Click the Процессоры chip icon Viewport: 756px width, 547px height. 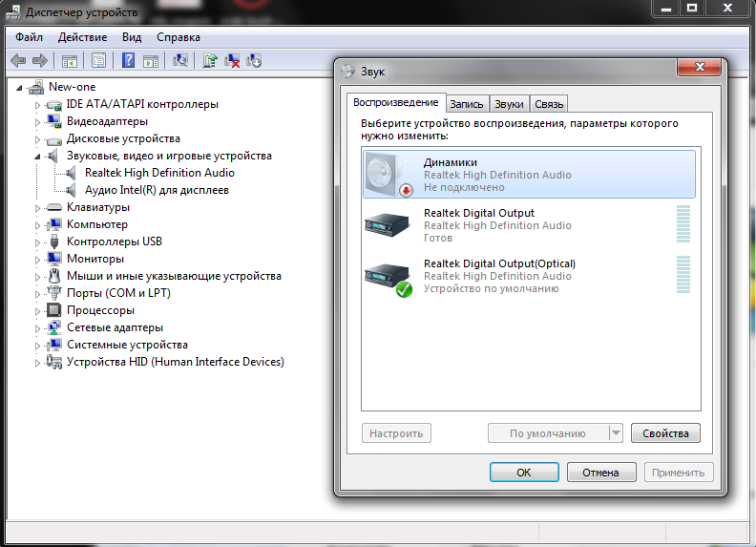54,310
